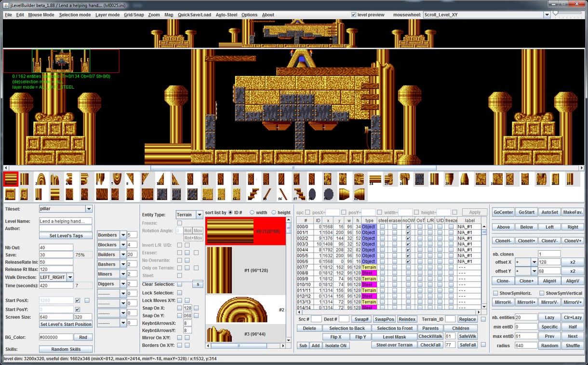The image size is (588, 365).
Task: Open the QuickSave/Load menu
Action: pyautogui.click(x=194, y=14)
